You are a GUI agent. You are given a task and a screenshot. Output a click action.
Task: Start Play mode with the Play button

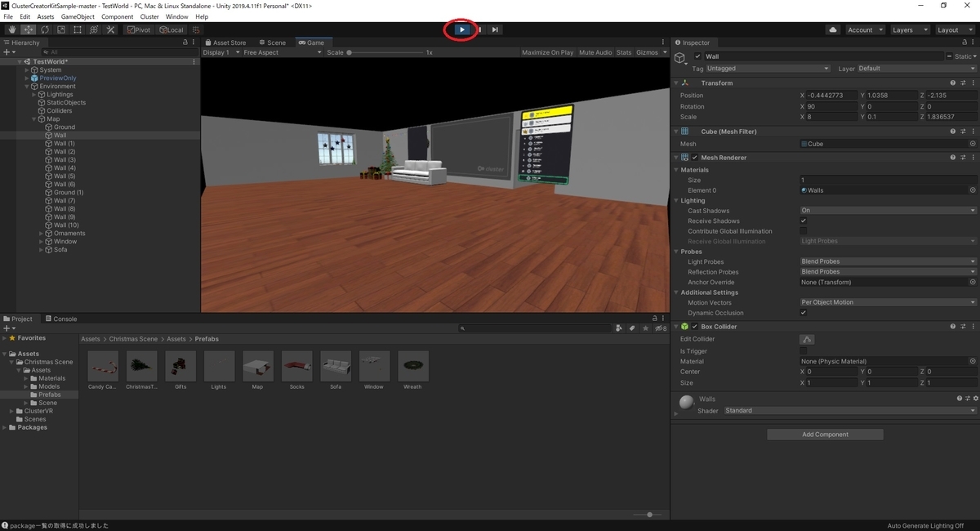[461, 29]
